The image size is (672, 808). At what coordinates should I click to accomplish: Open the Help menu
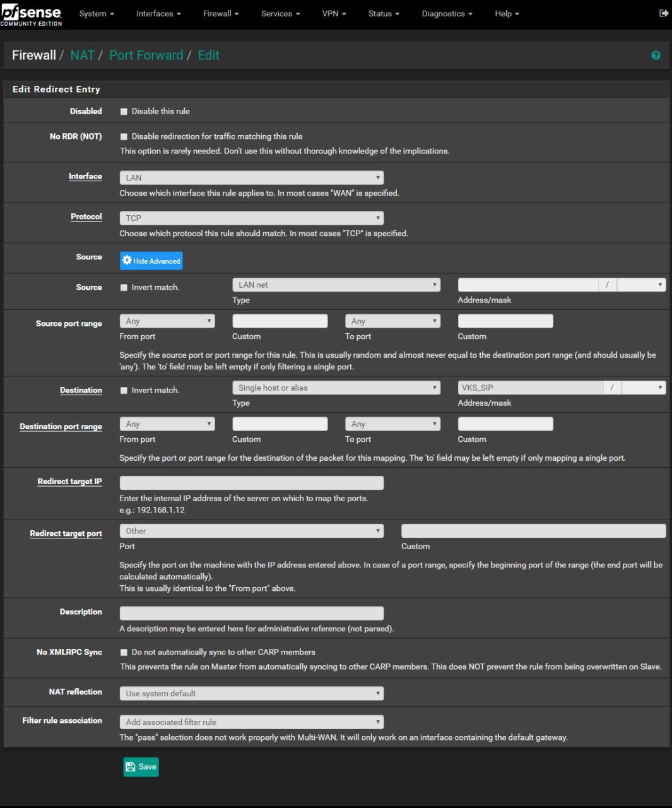tap(507, 14)
